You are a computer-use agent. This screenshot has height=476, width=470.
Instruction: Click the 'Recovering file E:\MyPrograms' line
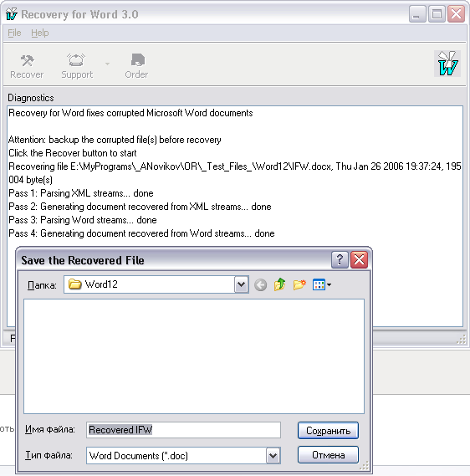[235, 173]
